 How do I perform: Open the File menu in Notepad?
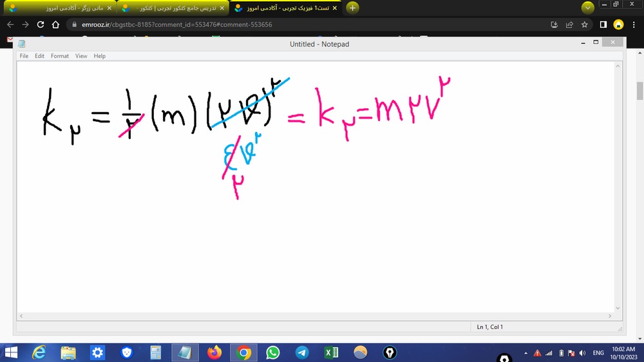[x=24, y=56]
